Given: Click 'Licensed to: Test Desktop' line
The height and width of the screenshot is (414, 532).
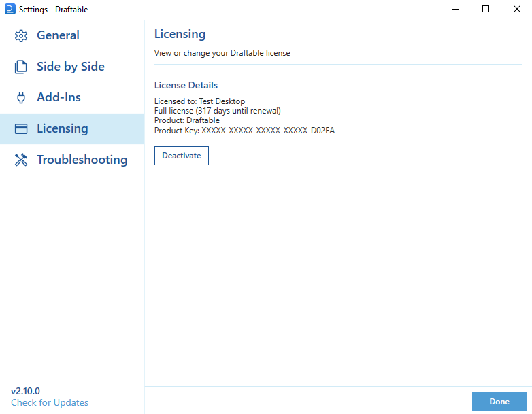Looking at the screenshot, I should point(199,101).
